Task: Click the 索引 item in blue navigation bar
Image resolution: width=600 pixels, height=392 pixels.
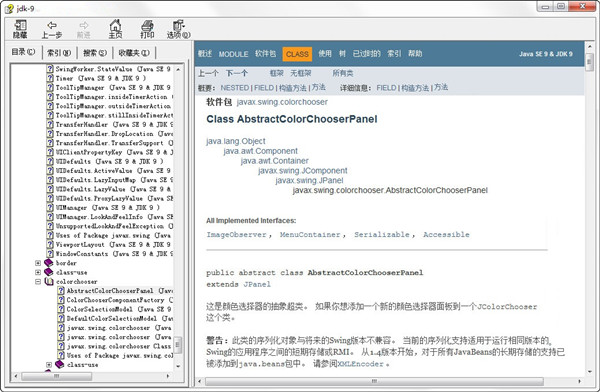Action: pyautogui.click(x=394, y=54)
